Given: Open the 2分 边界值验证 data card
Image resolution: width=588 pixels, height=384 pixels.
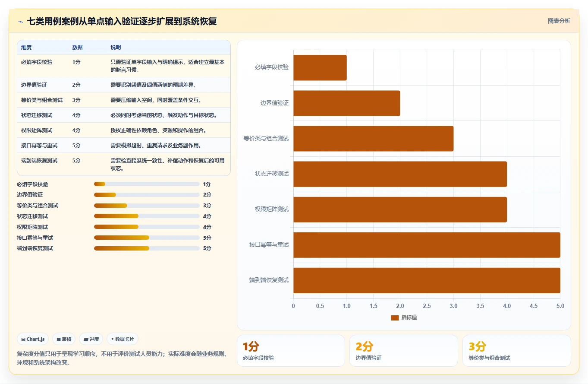Looking at the screenshot, I should tap(404, 351).
